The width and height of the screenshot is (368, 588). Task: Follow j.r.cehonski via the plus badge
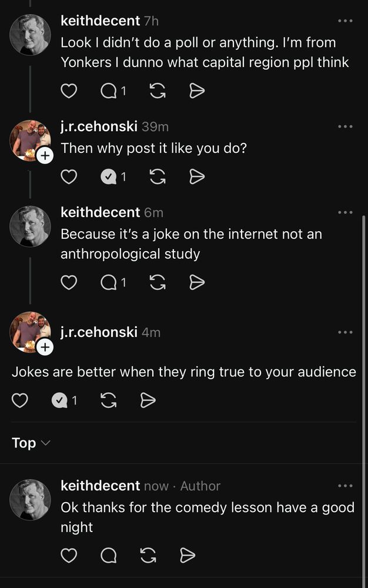pyautogui.click(x=45, y=156)
